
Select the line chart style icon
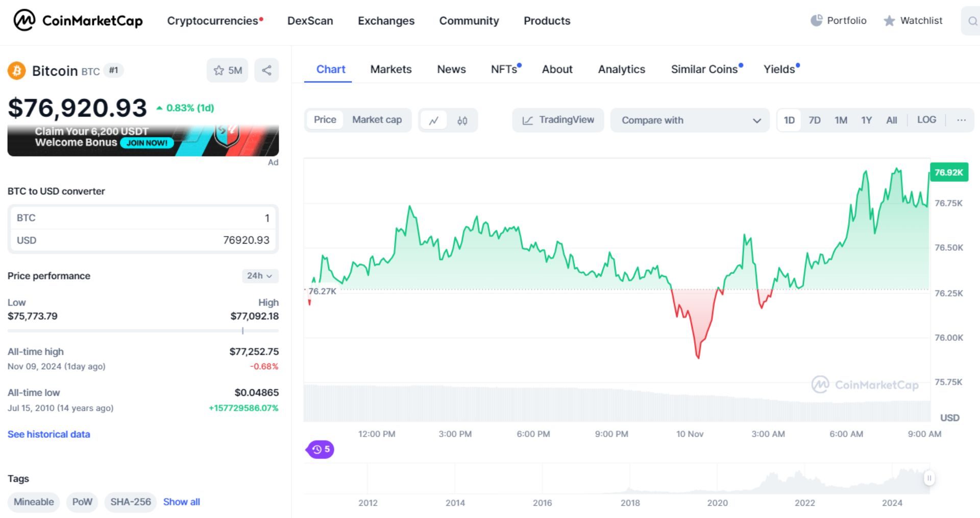(435, 120)
